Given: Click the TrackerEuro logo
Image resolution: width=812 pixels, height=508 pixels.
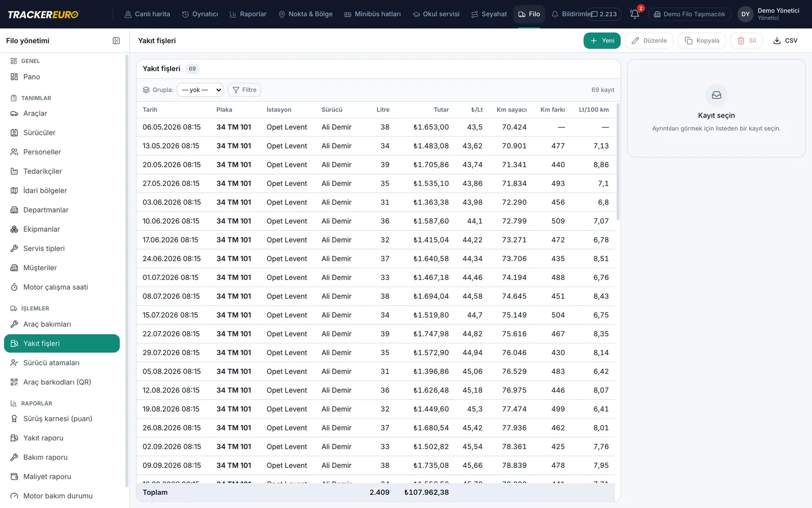Looking at the screenshot, I should point(43,14).
